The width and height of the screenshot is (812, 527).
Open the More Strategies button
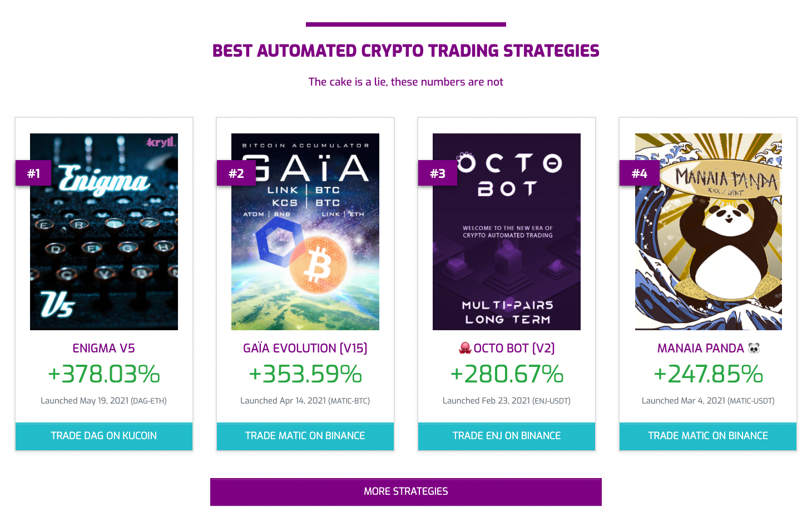click(406, 491)
